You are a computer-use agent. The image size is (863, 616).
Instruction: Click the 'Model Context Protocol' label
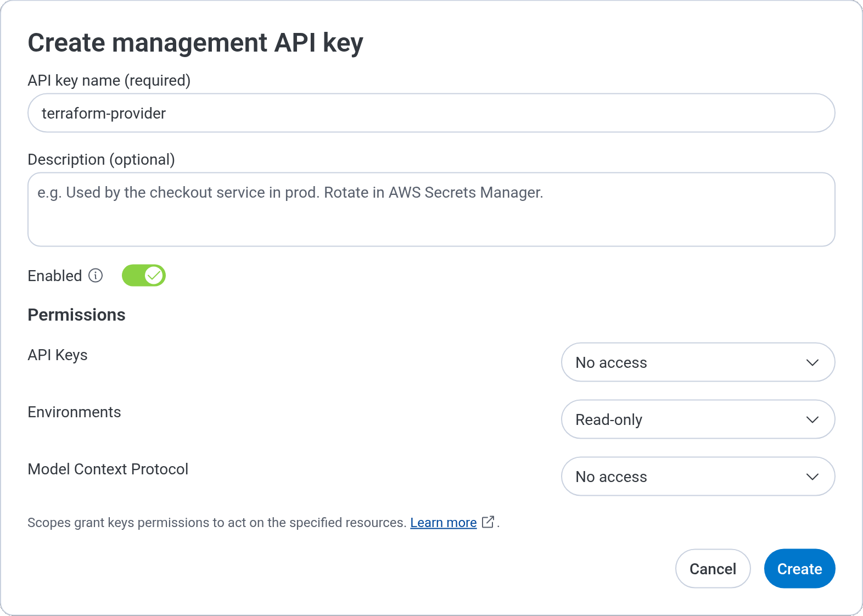click(x=108, y=469)
